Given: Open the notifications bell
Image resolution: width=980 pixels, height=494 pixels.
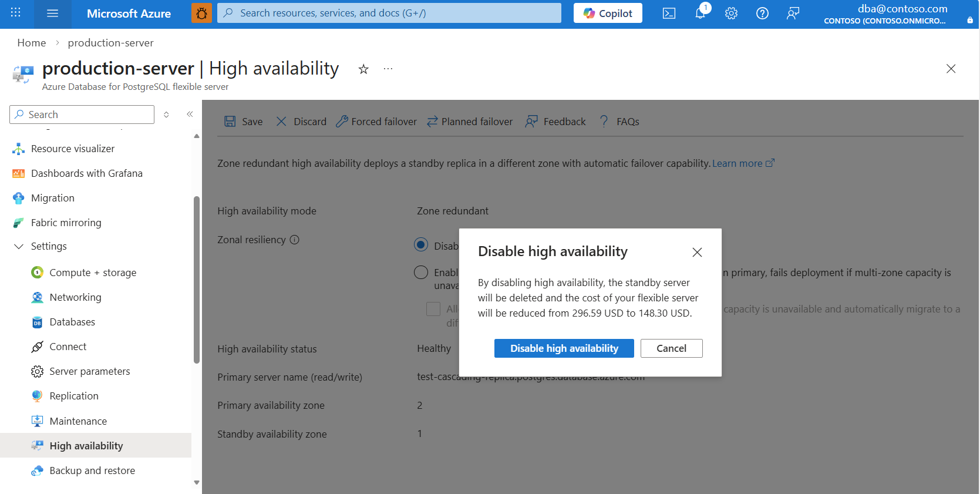Looking at the screenshot, I should click(700, 13).
